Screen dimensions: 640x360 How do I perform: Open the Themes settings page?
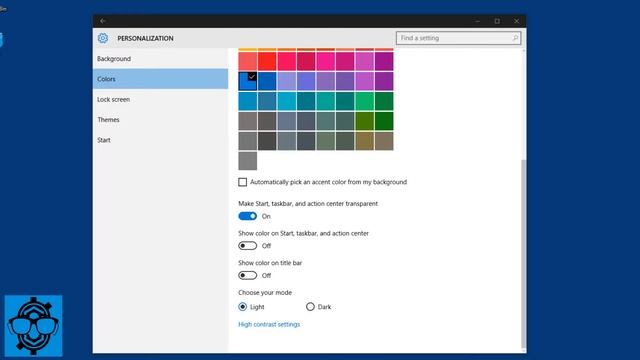point(160,120)
